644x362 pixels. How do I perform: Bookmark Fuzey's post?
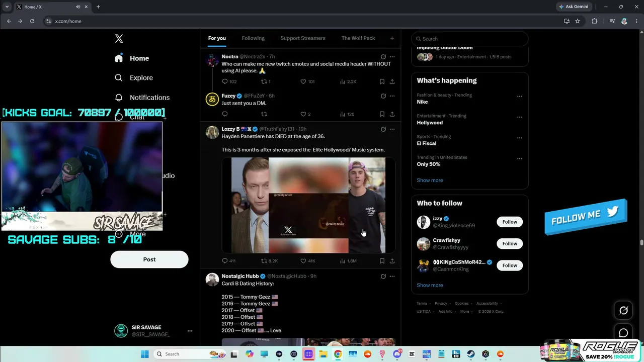point(382,114)
